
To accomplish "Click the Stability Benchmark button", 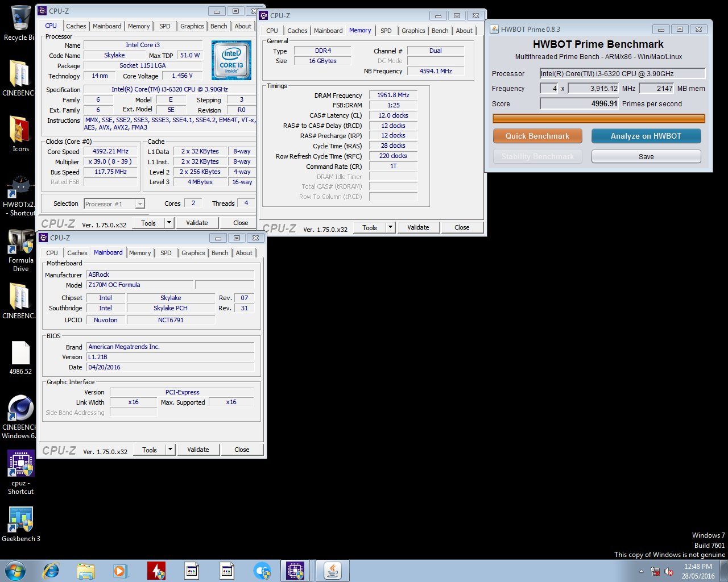I will pos(537,156).
